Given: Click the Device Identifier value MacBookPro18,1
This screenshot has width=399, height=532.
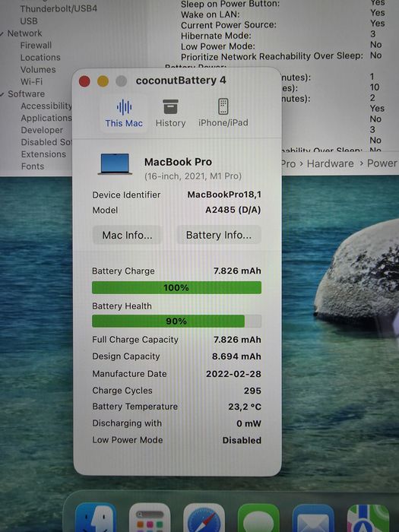Looking at the screenshot, I should 224,195.
